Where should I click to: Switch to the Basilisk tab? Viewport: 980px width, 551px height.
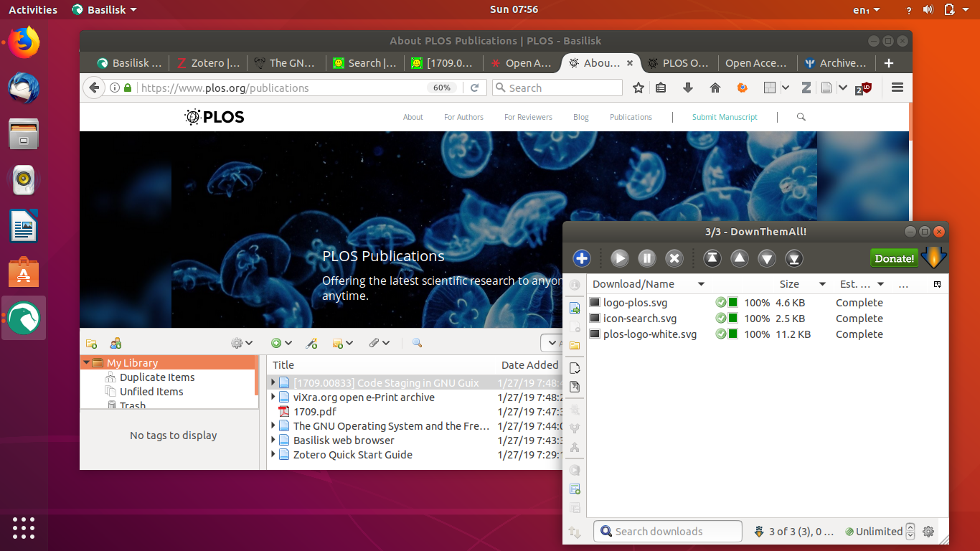point(130,63)
